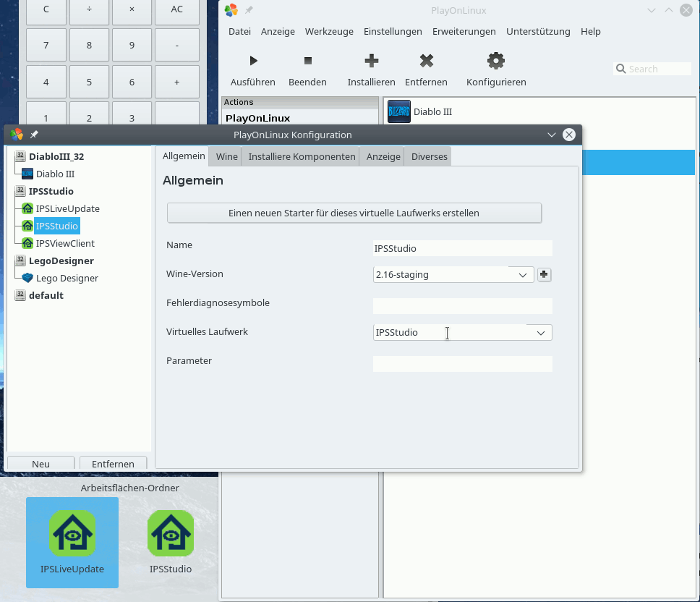
Task: Switch to the Wine tab
Action: [227, 157]
